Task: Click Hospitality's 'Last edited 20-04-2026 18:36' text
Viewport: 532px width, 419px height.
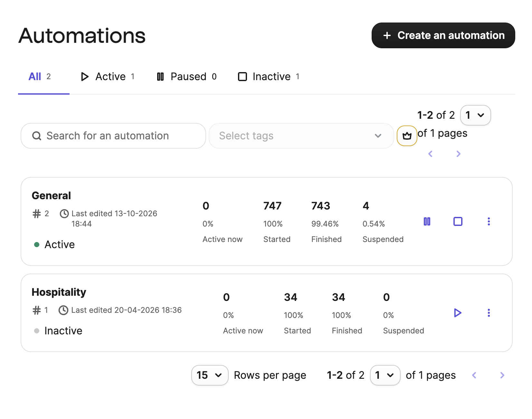Action: click(126, 310)
